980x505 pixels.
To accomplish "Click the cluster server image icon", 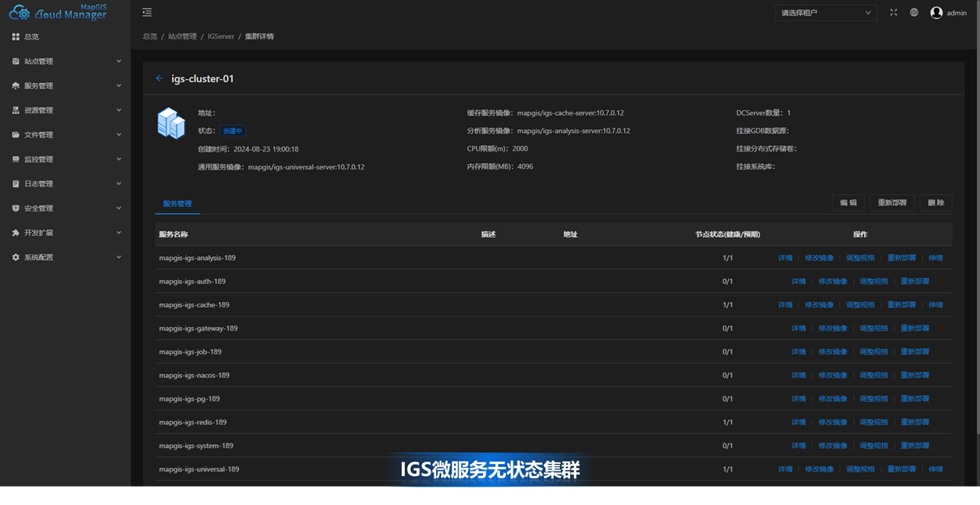I will (x=171, y=123).
